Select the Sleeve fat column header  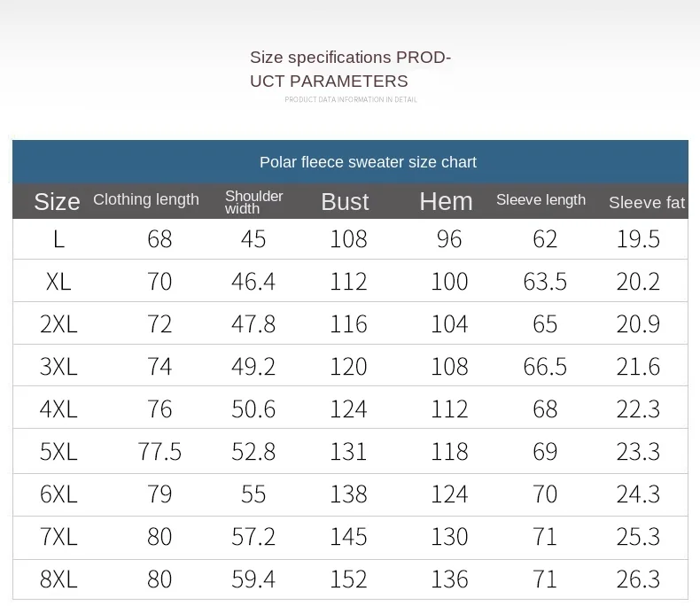click(x=647, y=203)
